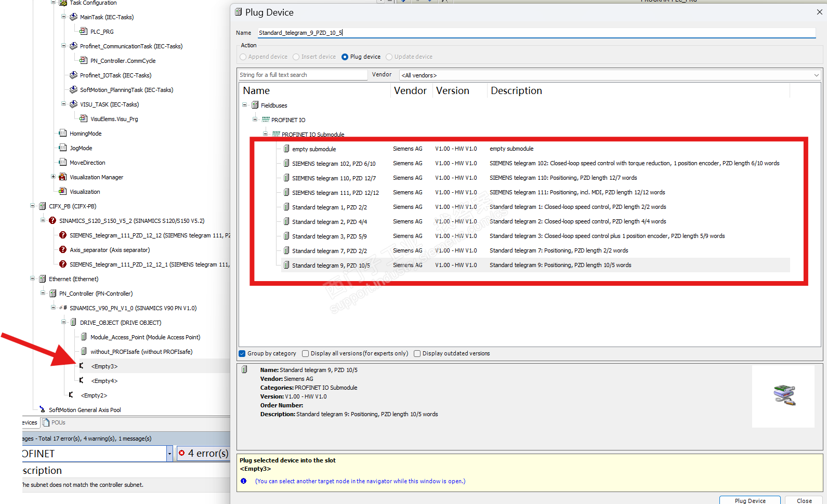This screenshot has width=827, height=504.
Task: Toggle the 4 error(s) filter button
Action: pyautogui.click(x=203, y=454)
